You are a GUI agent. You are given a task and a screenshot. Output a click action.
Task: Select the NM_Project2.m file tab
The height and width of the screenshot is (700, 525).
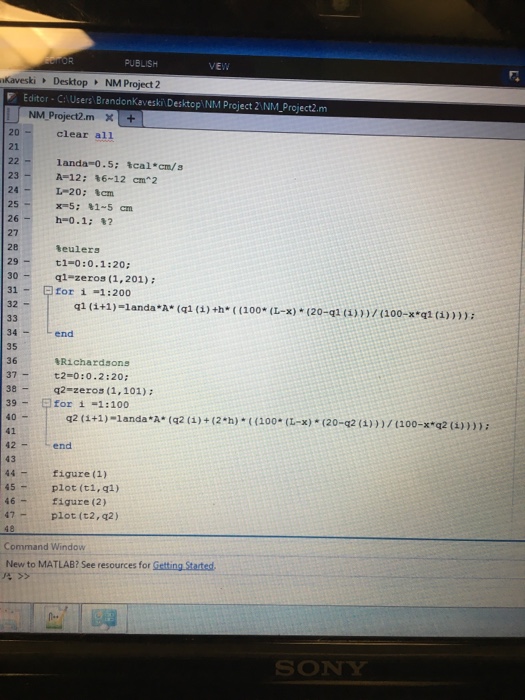click(61, 116)
